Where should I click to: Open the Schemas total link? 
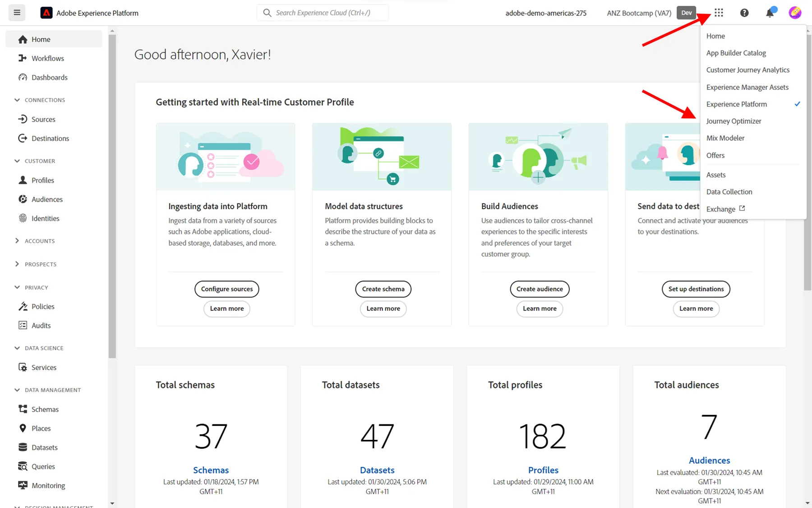(x=211, y=470)
